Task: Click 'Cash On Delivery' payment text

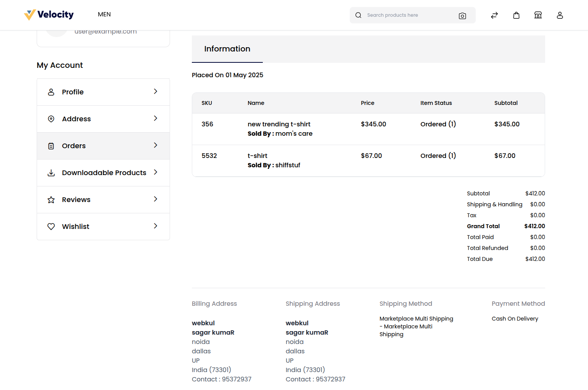Action: coord(515,319)
